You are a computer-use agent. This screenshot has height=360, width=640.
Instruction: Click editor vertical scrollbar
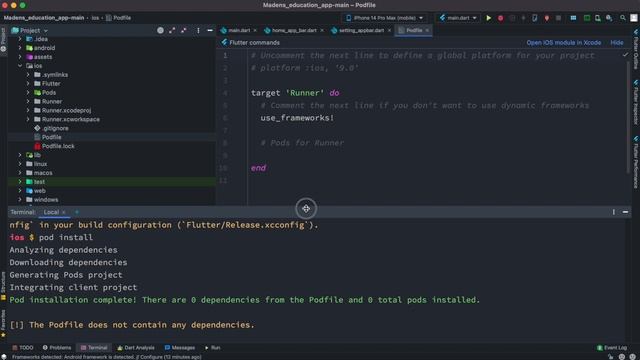[x=628, y=116]
